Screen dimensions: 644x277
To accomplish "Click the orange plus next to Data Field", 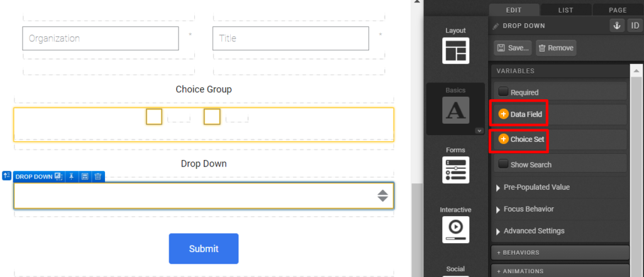I will click(503, 114).
